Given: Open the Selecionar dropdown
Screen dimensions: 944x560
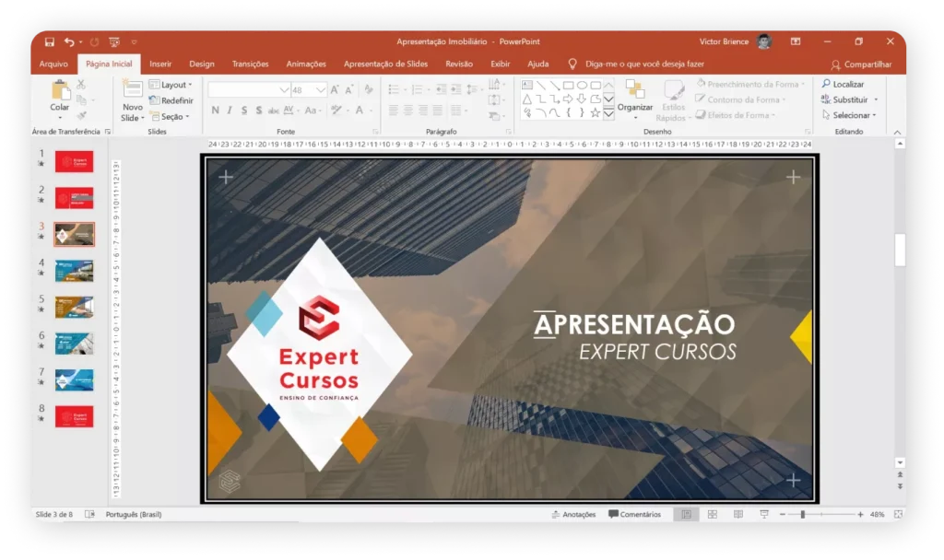Looking at the screenshot, I should click(x=855, y=115).
